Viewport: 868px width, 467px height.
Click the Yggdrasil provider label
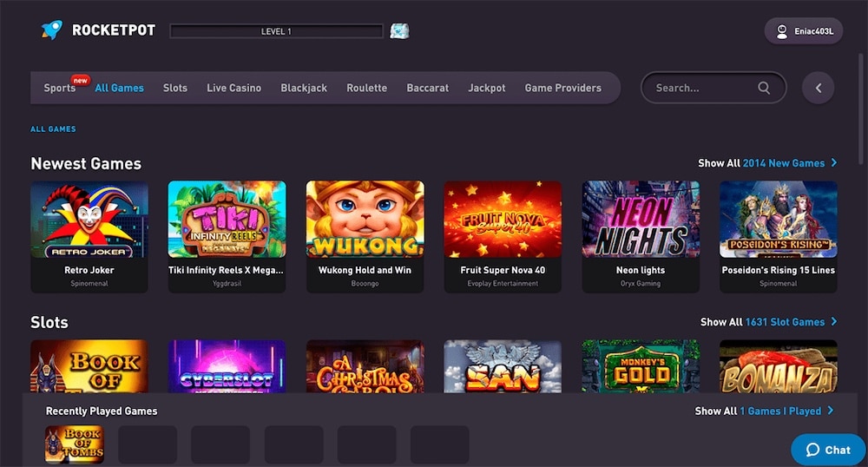point(227,283)
